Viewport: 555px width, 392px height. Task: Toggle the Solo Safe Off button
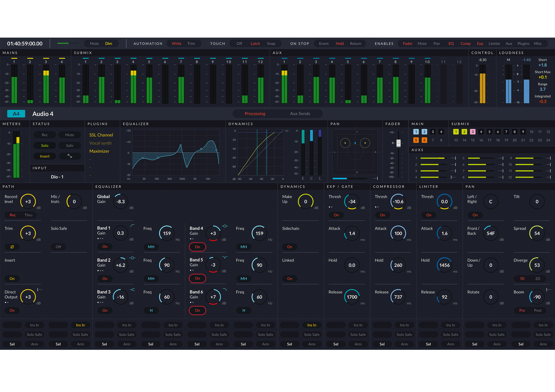pyautogui.click(x=58, y=247)
